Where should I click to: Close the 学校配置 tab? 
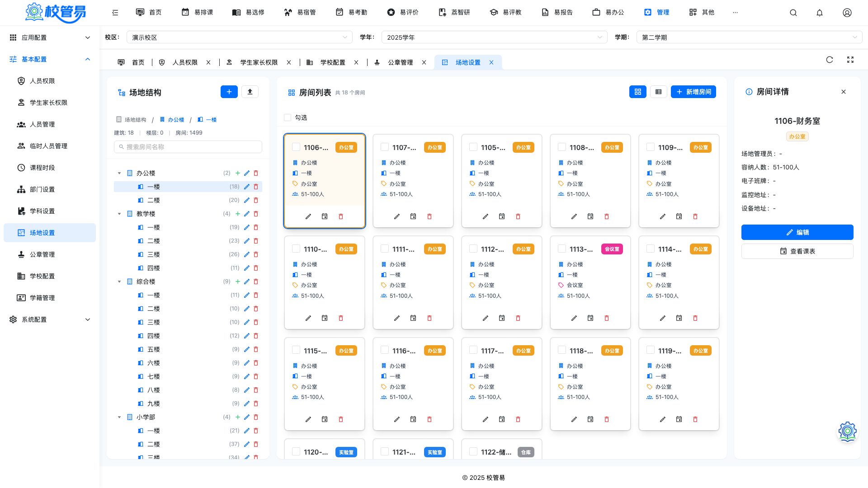tap(356, 62)
